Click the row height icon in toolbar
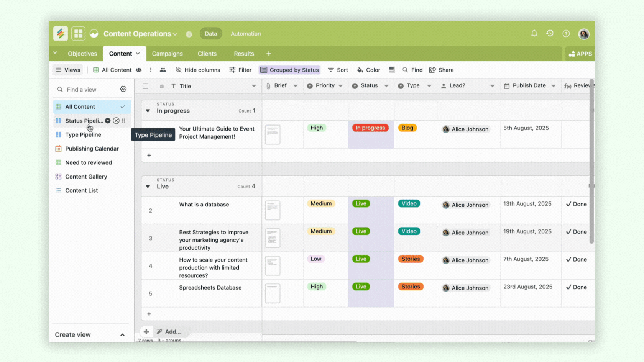This screenshot has width=644, height=362. point(391,70)
